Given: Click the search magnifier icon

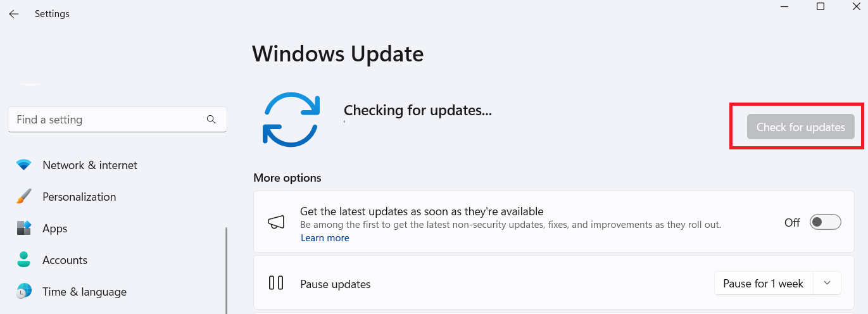Looking at the screenshot, I should pyautogui.click(x=211, y=120).
